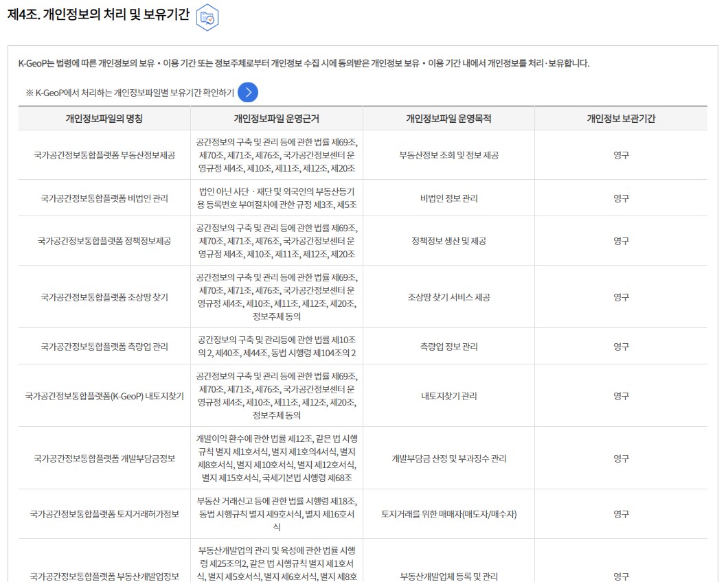Select the 개인정보파일 운영근거 column header
The image size is (728, 582).
coord(276,119)
